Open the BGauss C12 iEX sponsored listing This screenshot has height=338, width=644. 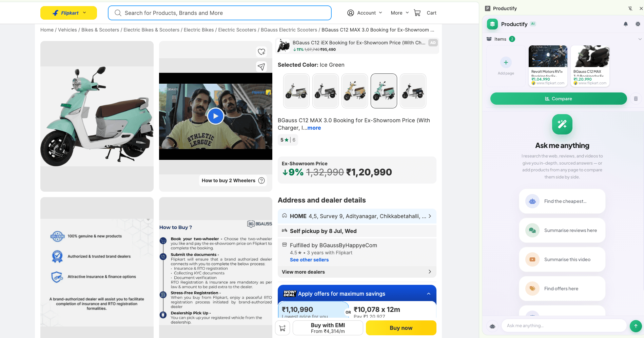pyautogui.click(x=357, y=46)
